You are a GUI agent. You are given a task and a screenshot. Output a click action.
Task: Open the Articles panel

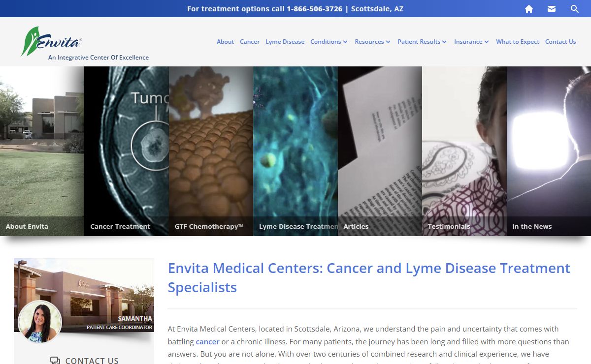coord(380,151)
